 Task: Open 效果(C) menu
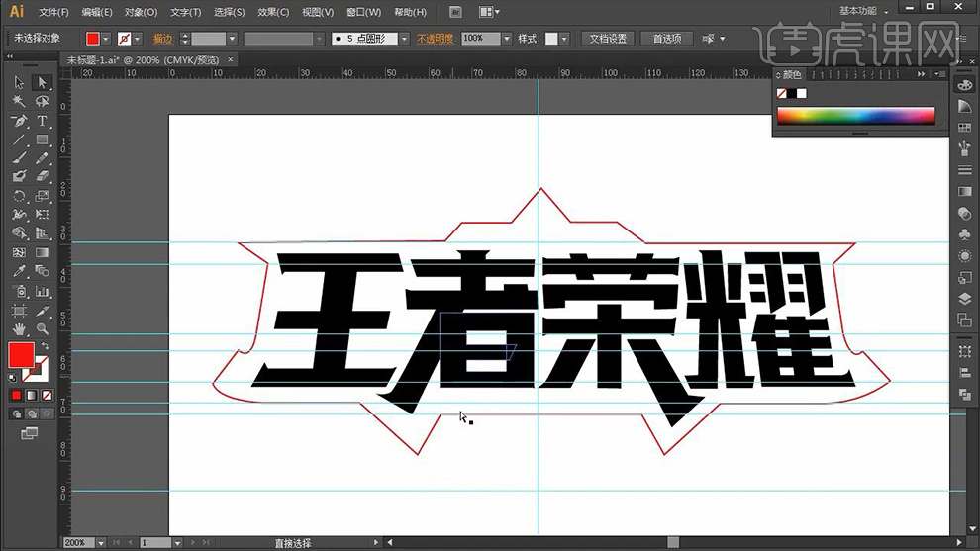[x=273, y=12]
